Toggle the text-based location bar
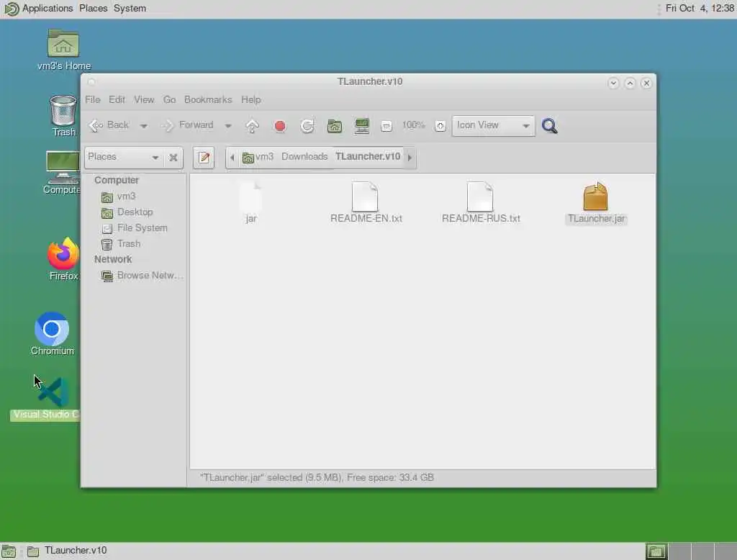Screen dimensions: 737x560 click(204, 158)
